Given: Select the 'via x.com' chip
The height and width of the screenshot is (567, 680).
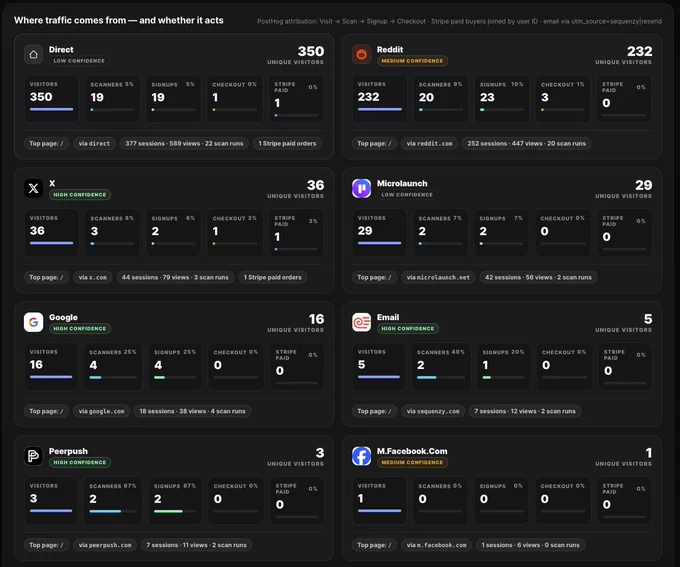Looking at the screenshot, I should pos(92,277).
